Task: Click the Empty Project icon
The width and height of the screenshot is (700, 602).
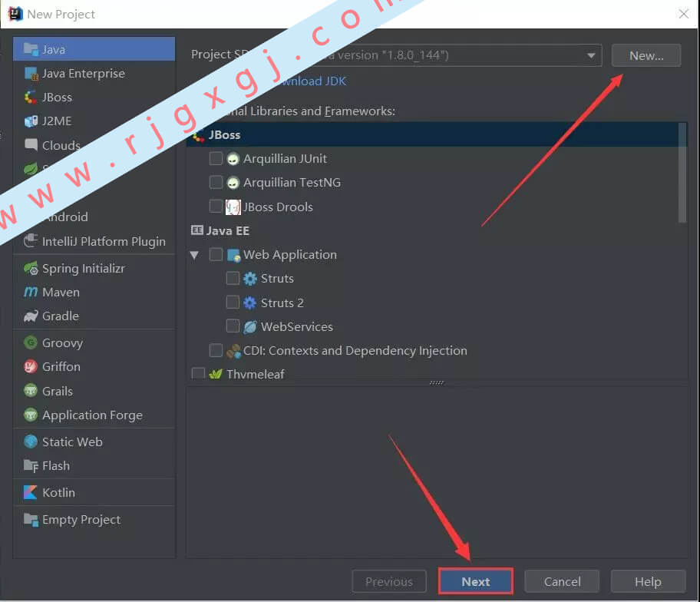Action: 31,519
